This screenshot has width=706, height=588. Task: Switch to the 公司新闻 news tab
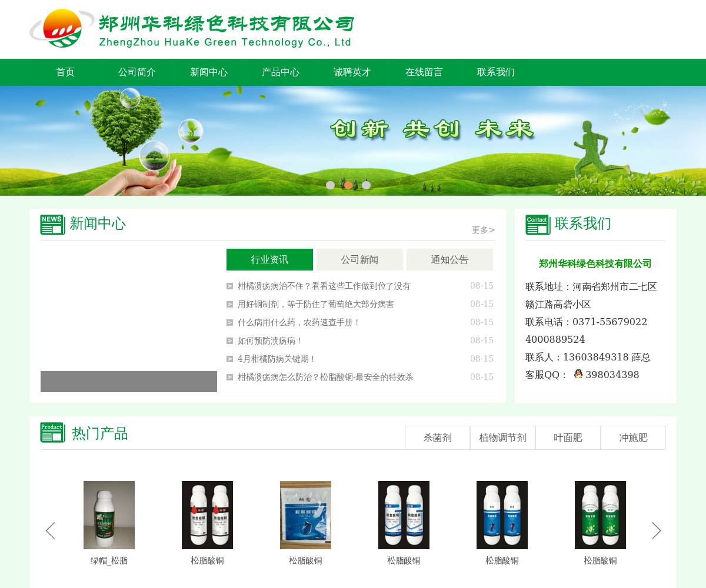click(x=359, y=259)
